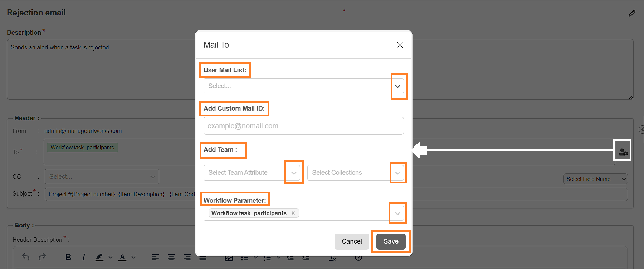Open the Select Team Attribute dropdown
This screenshot has height=269, width=644.
coord(294,173)
